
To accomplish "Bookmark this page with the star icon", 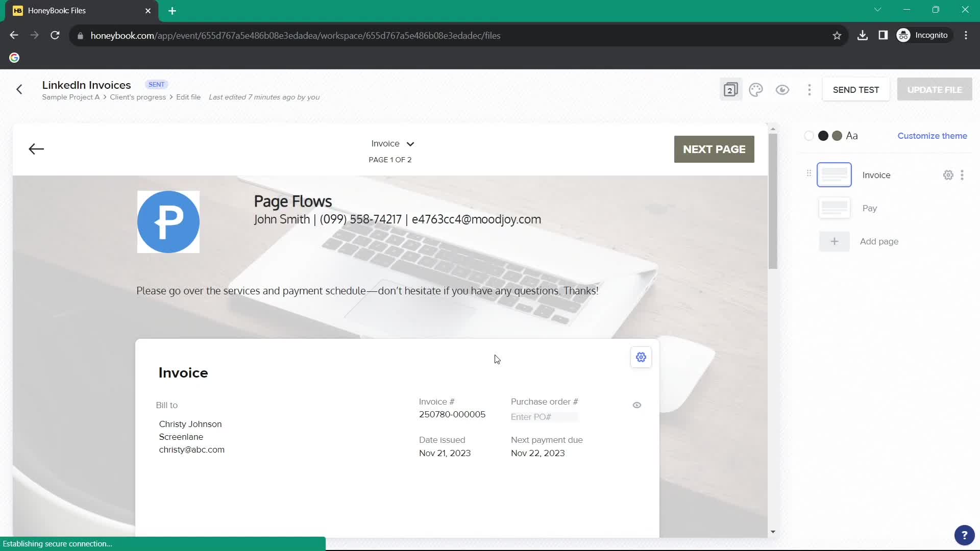I will point(837,35).
